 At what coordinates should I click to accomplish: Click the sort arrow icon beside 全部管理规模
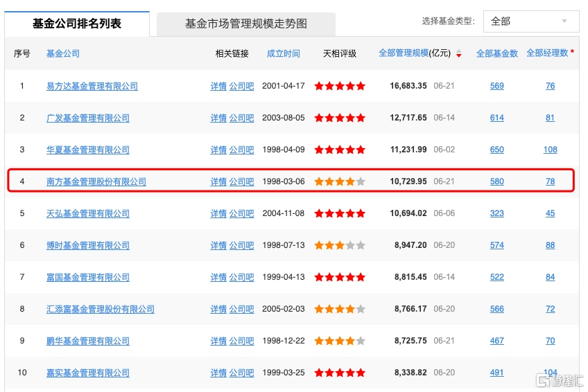pos(458,54)
